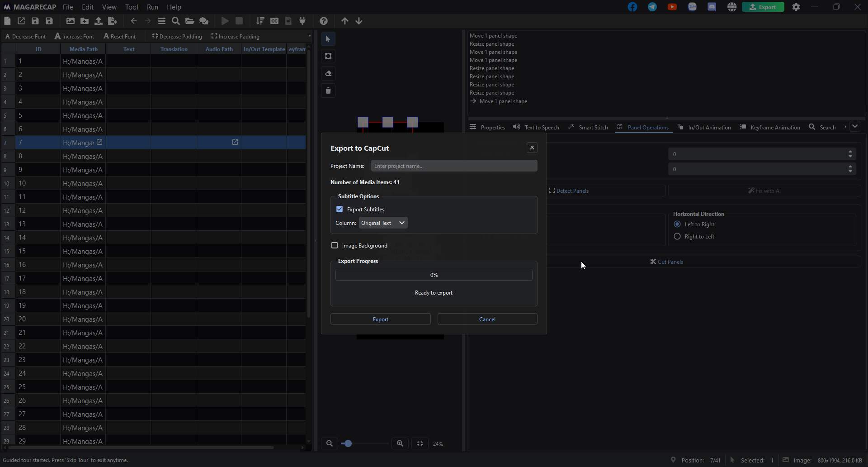The image size is (868, 467).
Task: Click the canvas zoom slider handle
Action: click(x=348, y=443)
